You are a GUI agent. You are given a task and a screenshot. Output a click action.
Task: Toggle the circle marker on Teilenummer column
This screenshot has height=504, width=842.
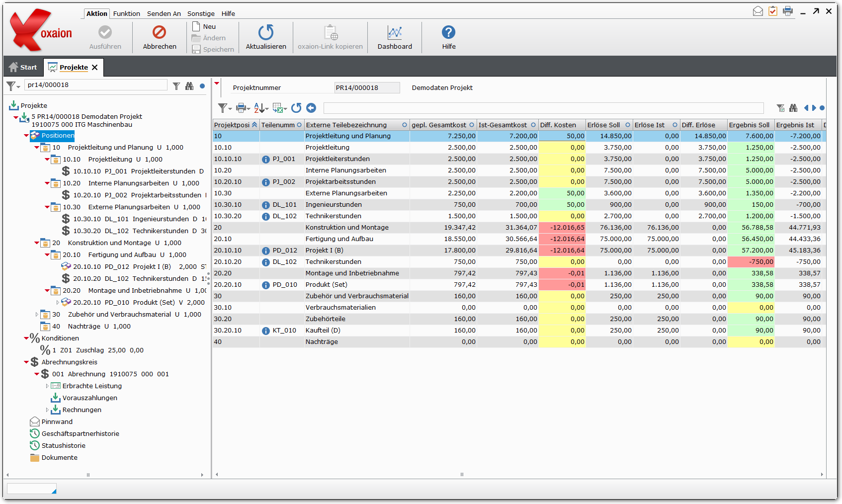(299, 125)
